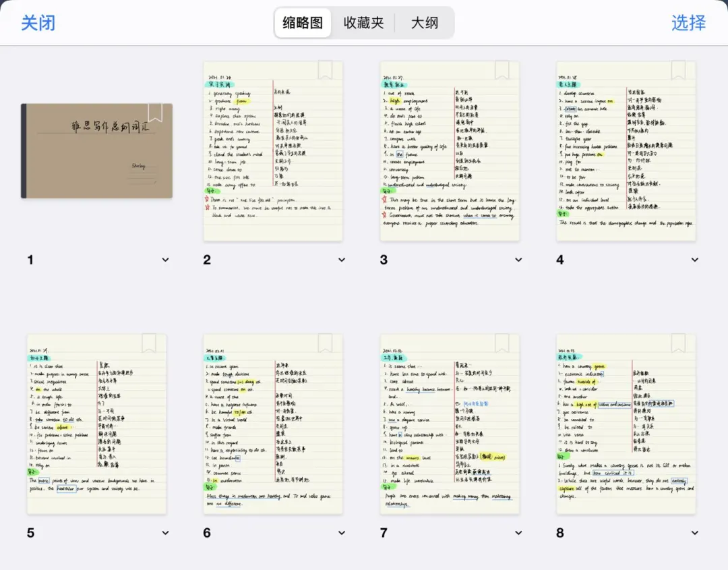The height and width of the screenshot is (570, 728).
Task: Toggle bookmark icon on page 5 thumbnail
Action: point(149,343)
